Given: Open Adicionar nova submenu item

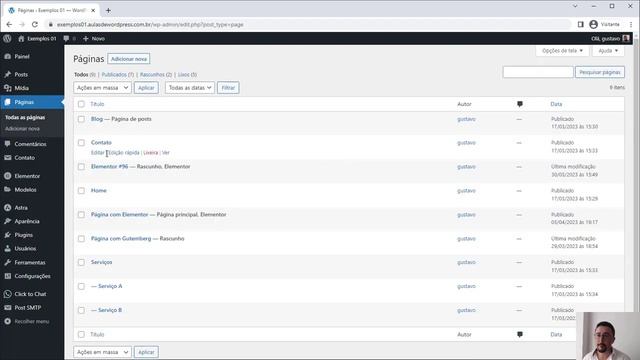Looking at the screenshot, I should coord(22,129).
